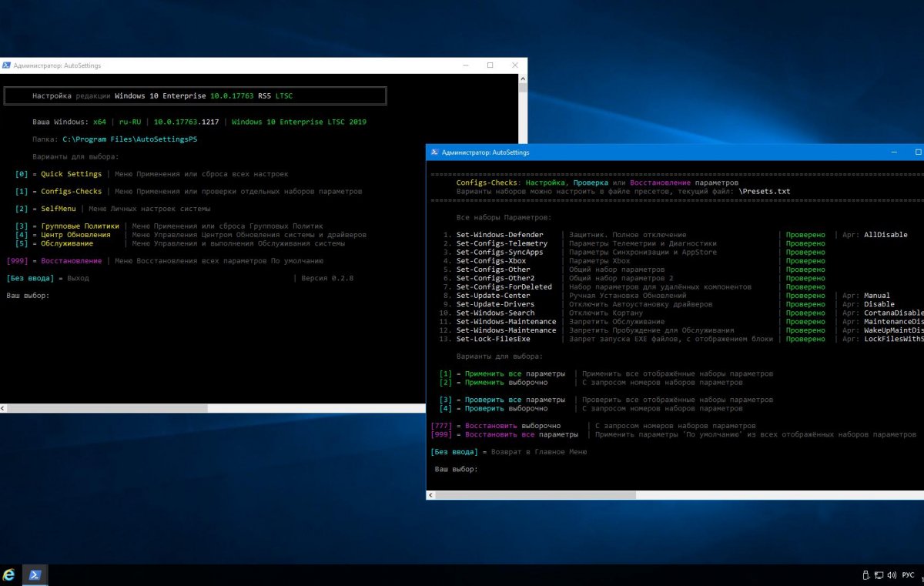Close the back AutoSettings window
Screen dimensions: 924x586
click(x=515, y=65)
